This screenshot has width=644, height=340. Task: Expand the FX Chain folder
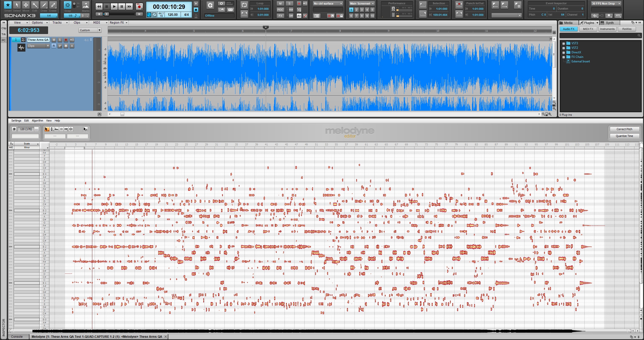[x=564, y=57]
